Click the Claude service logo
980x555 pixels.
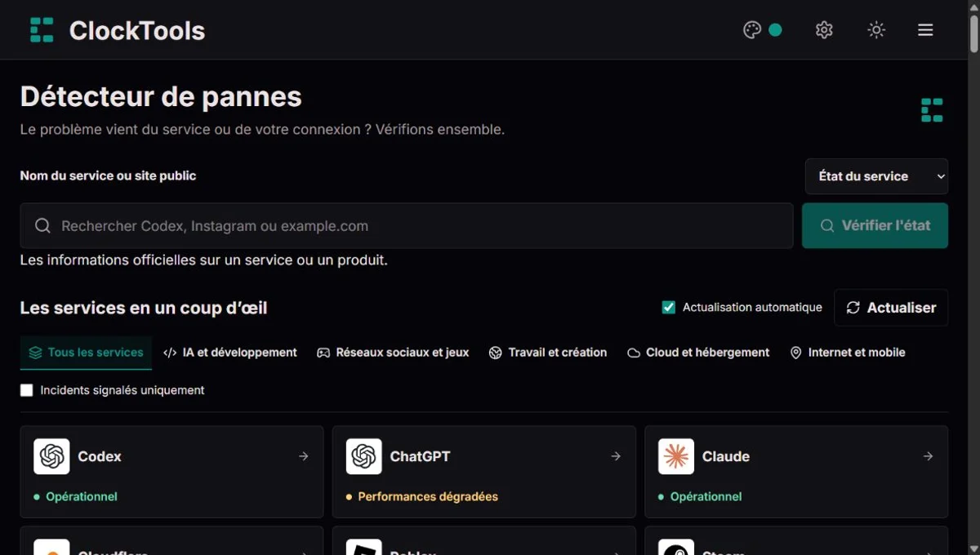pos(676,456)
